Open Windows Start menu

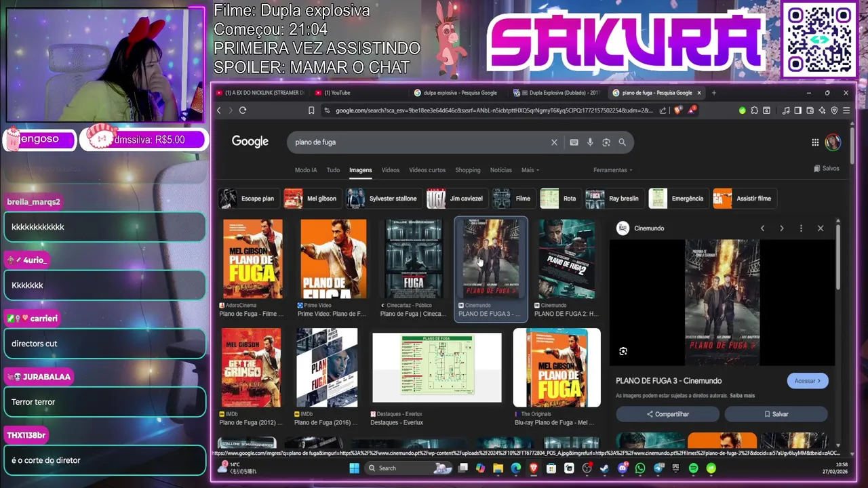tap(354, 468)
